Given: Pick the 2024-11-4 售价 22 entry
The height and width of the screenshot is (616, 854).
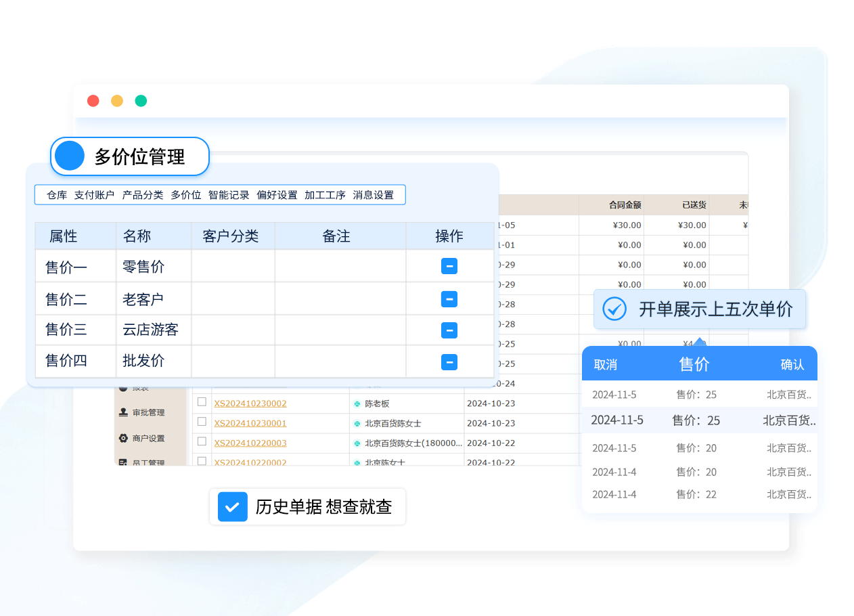Looking at the screenshot, I should coord(699,494).
